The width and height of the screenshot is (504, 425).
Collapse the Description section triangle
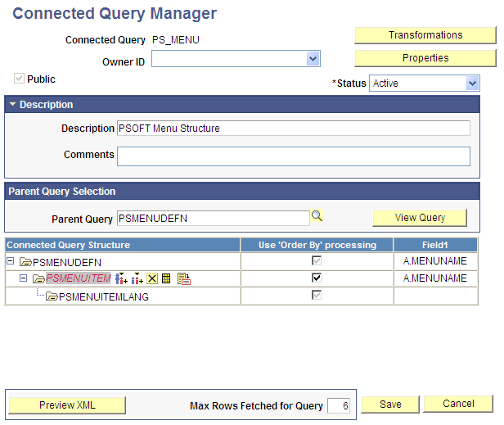(12, 104)
